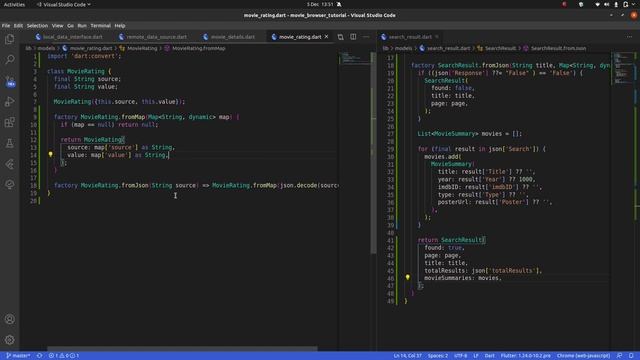
Task: Expand SearchResult class in right breadcrumb
Action: pyautogui.click(x=500, y=48)
